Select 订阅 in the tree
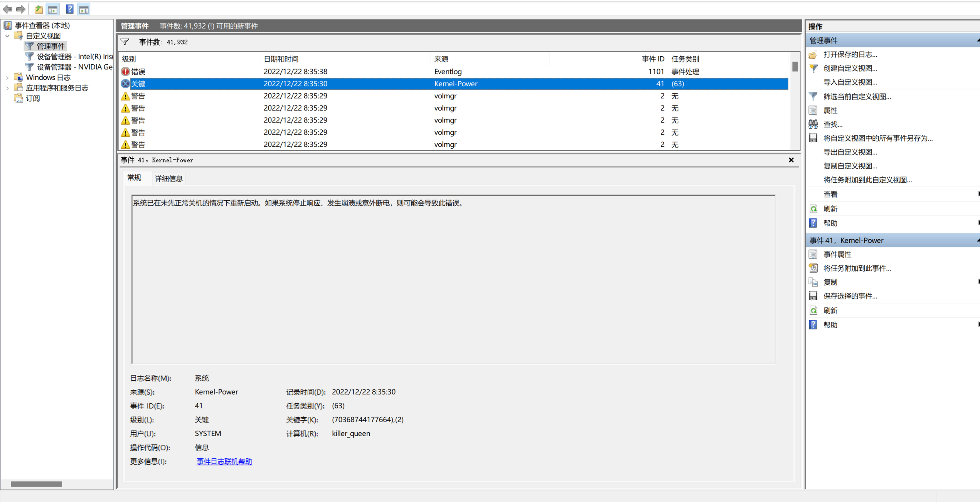Viewport: 980px width, 502px height. coord(32,98)
